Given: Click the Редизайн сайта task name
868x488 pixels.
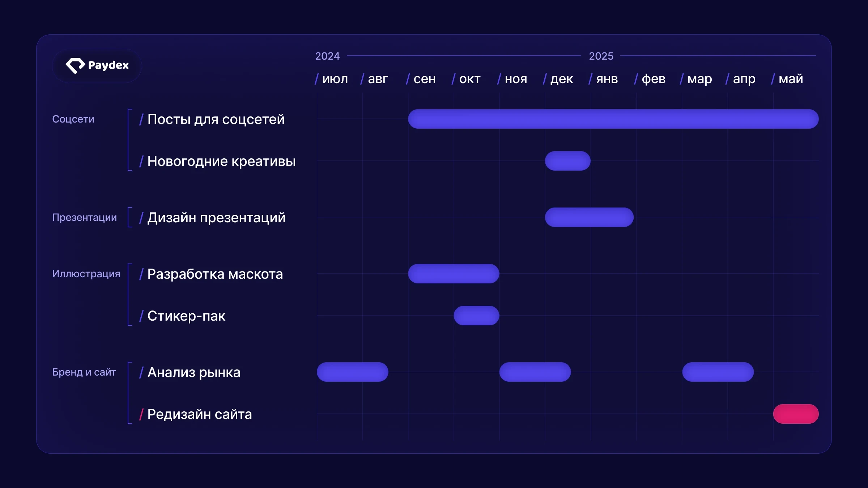Looking at the screenshot, I should (x=199, y=414).
